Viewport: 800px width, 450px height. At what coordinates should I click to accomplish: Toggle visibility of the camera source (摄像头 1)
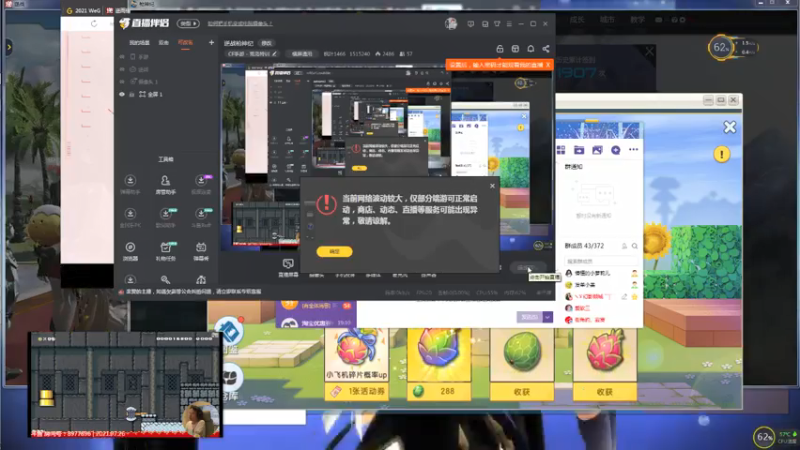[x=122, y=82]
